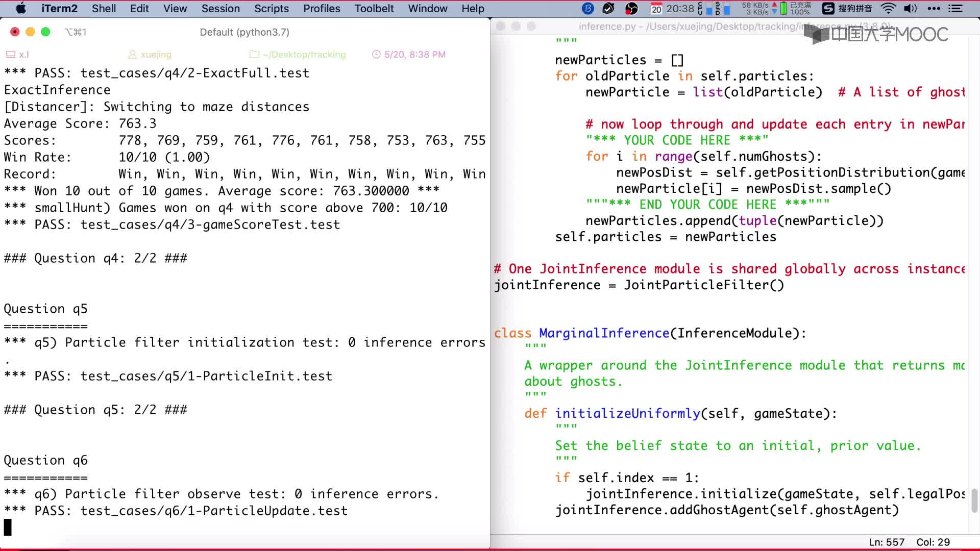Click the ~/Desktop/tracking folder status item
This screenshot has width=980, height=551.
[298, 54]
